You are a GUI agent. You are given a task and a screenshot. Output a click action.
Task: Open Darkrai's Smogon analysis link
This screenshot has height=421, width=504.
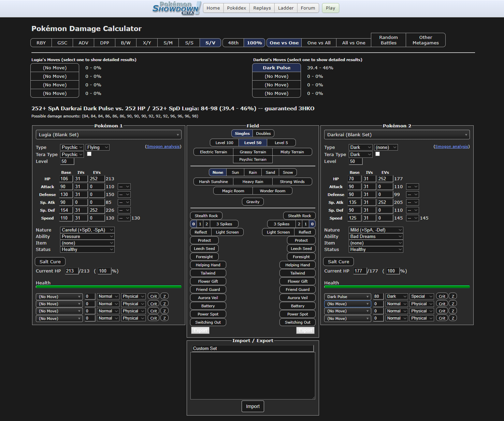(x=451, y=146)
